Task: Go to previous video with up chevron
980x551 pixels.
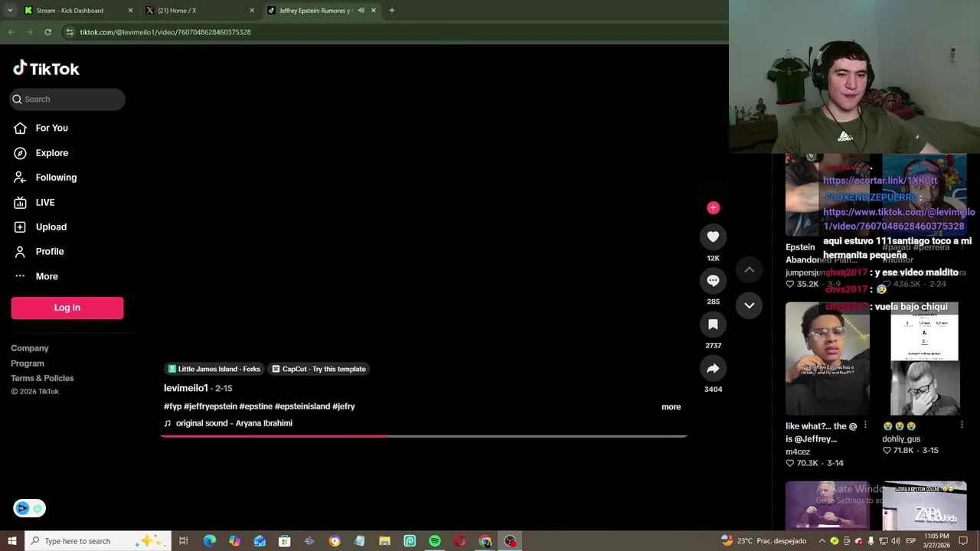Action: click(750, 269)
